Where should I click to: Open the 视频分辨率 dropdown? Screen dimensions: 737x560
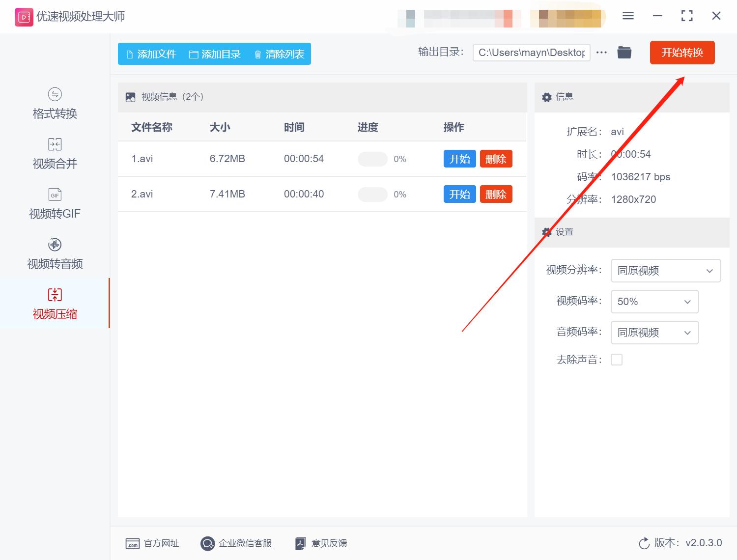(665, 271)
